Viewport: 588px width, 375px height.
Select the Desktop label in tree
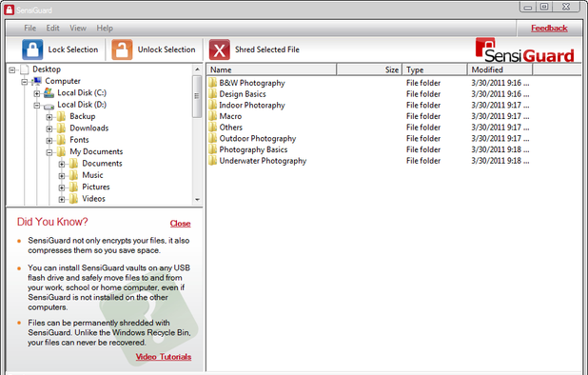(47, 69)
